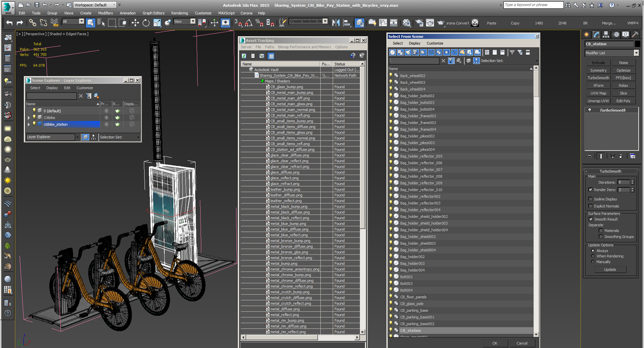Viewport: 644px width, 348px height.
Task: Toggle Display Geometry filter in Select From Scene
Action: coord(392,52)
